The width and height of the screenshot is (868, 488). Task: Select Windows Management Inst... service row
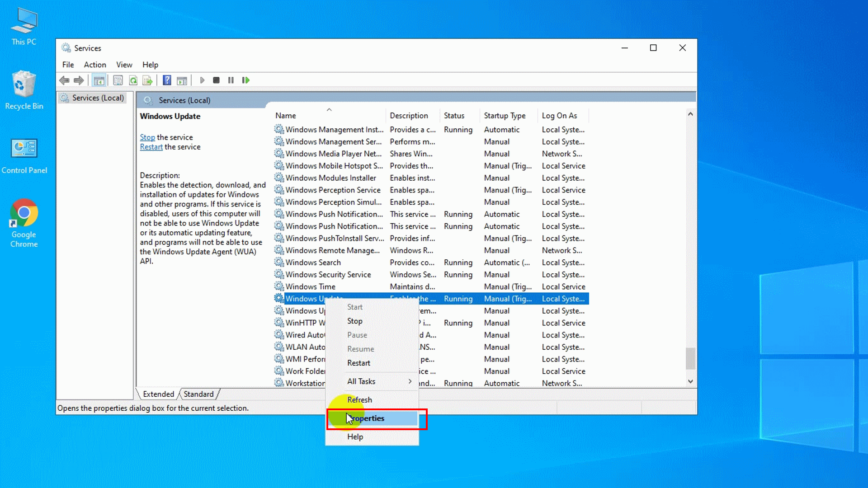tap(431, 130)
